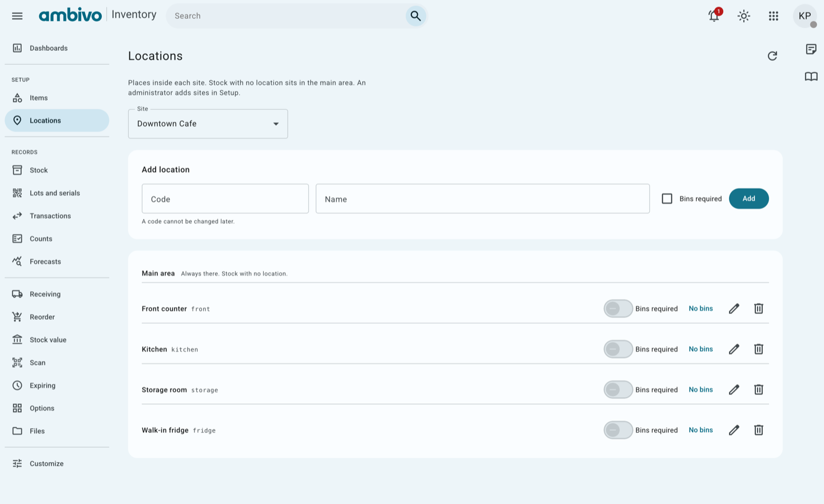Open No bins link for Front counter
The width and height of the screenshot is (824, 504).
pos(701,309)
